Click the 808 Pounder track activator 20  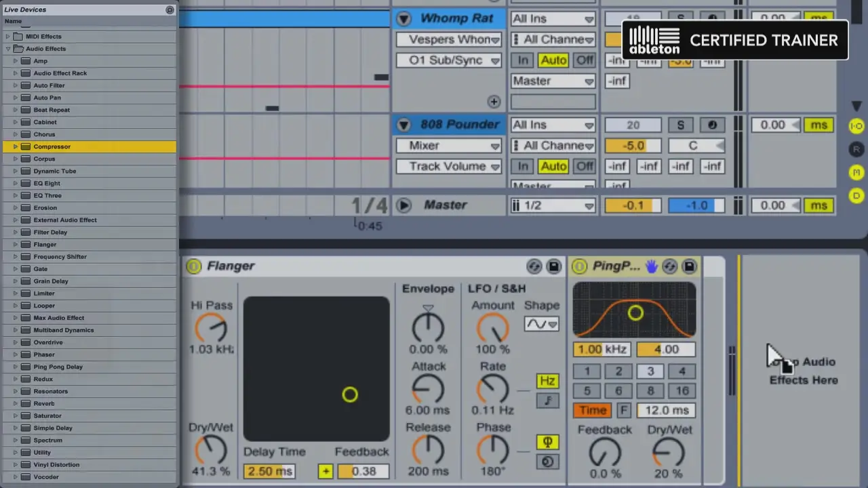pyautogui.click(x=633, y=125)
